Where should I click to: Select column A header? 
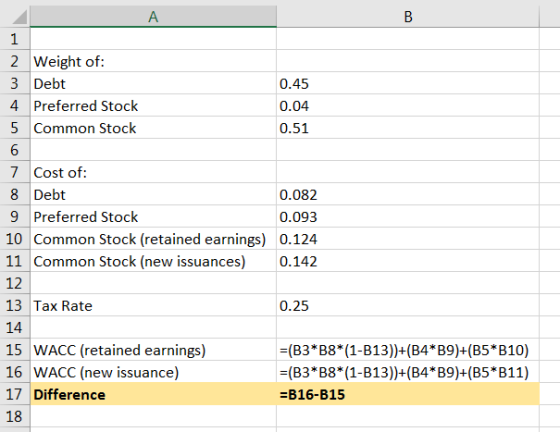coord(153,16)
